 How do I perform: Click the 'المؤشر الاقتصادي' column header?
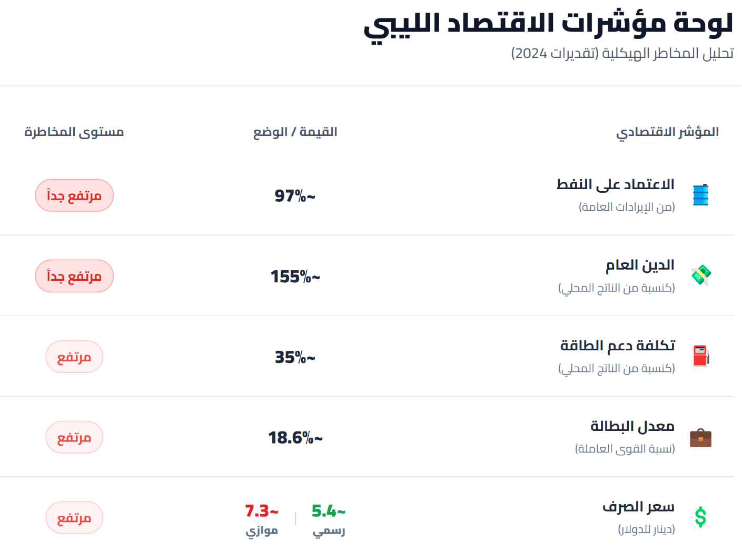[667, 132]
